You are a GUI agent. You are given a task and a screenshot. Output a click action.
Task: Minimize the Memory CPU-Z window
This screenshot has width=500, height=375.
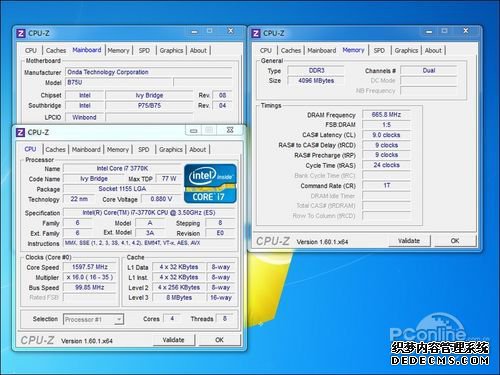429,32
